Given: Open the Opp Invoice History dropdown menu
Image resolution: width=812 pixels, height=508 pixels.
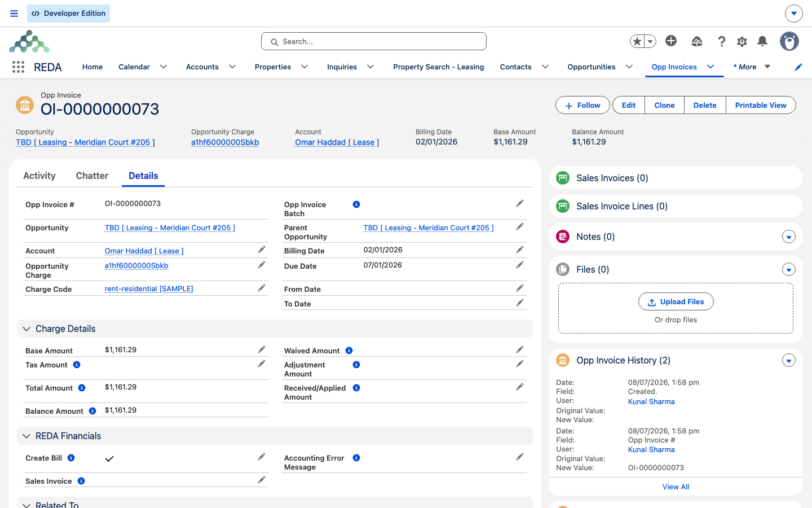Looking at the screenshot, I should (x=789, y=361).
